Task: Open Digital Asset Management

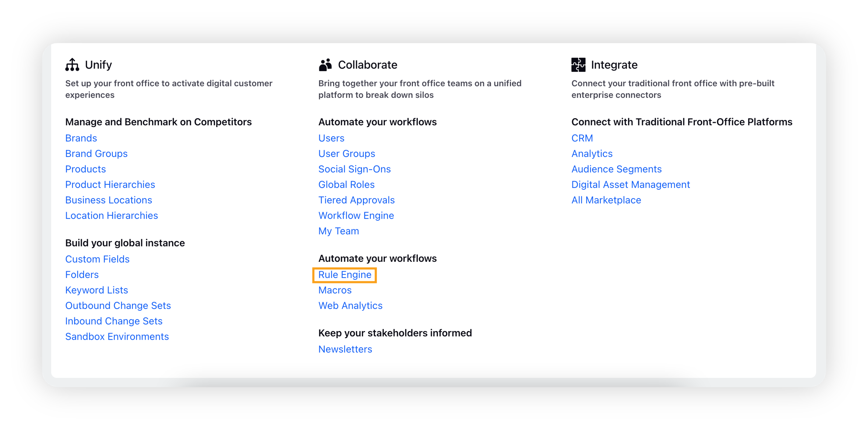Action: (631, 184)
